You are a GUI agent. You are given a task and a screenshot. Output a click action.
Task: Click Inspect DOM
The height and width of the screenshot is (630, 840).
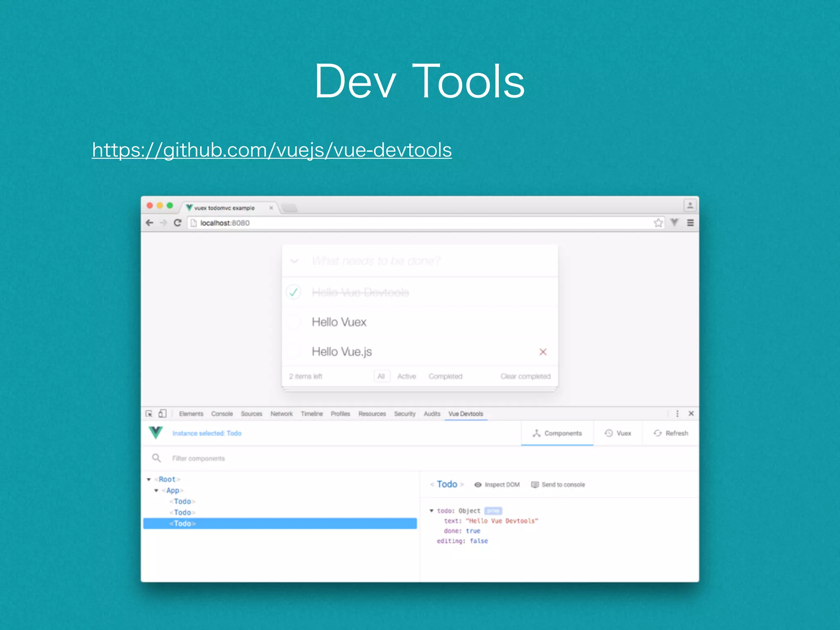(497, 485)
